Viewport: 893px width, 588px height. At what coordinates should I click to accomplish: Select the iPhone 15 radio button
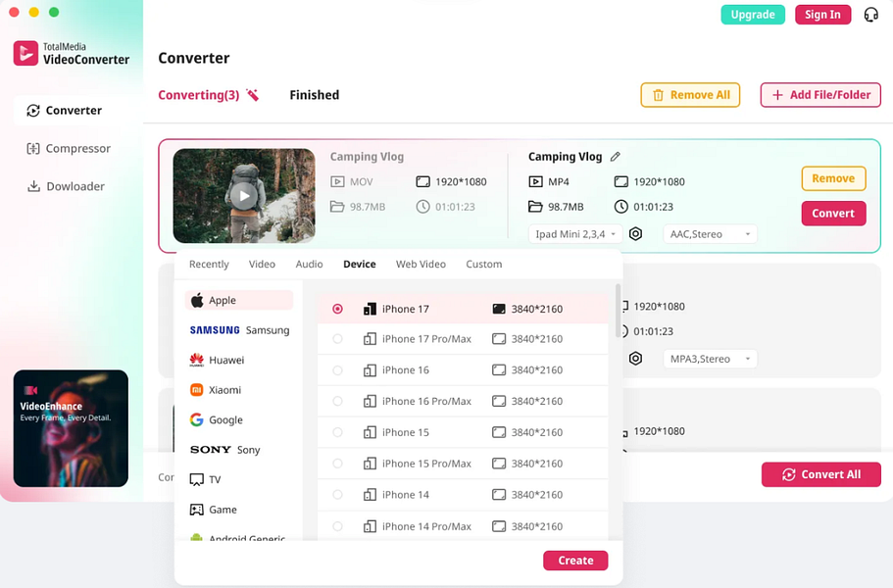[338, 432]
